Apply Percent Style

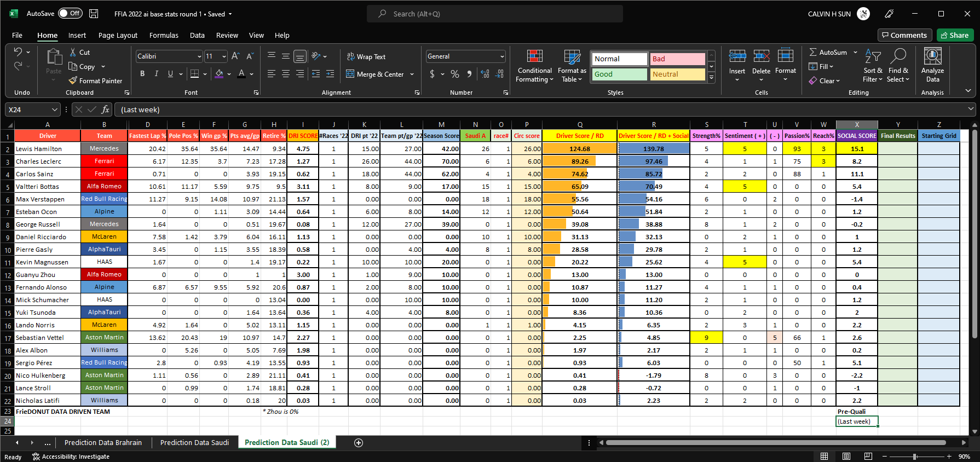455,73
